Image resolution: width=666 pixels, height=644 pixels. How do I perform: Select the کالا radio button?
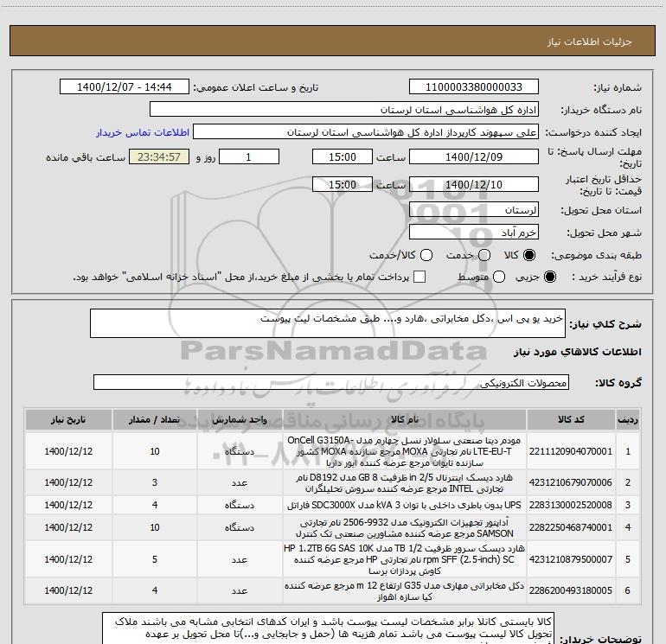529,255
